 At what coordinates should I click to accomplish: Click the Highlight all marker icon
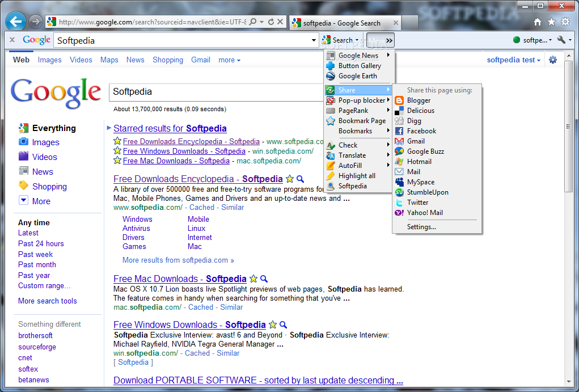331,176
